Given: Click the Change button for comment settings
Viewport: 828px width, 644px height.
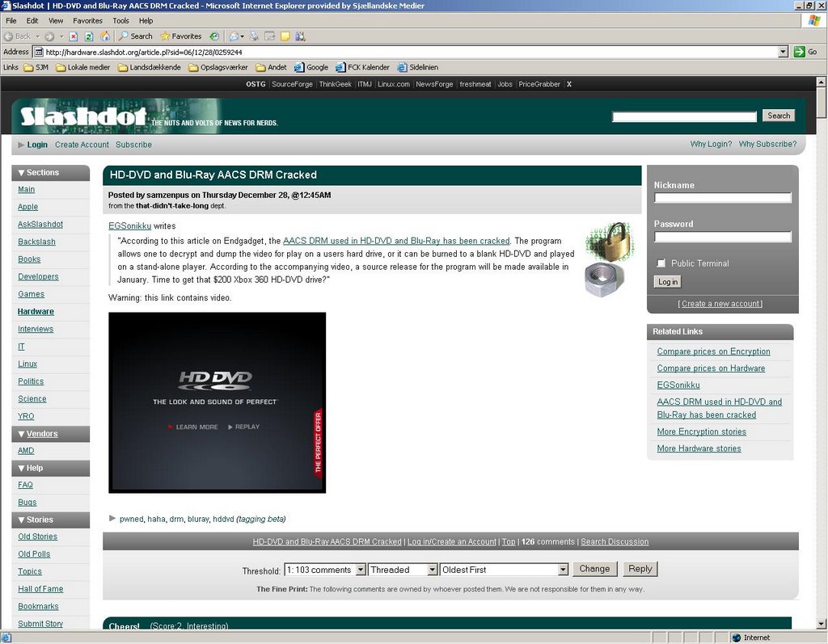Looking at the screenshot, I should click(594, 569).
